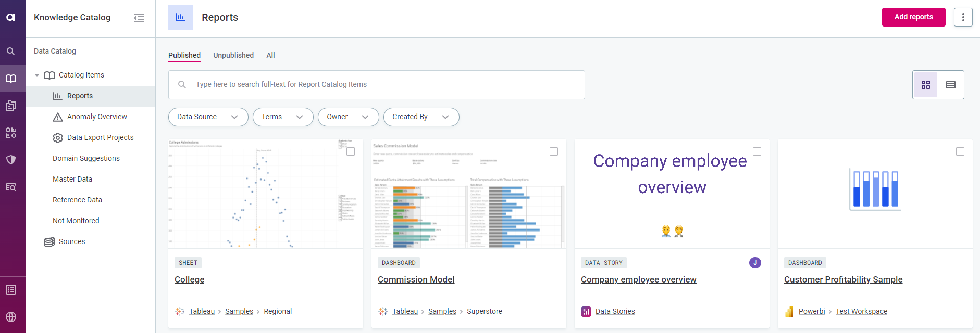This screenshot has width=980, height=333.
Task: Click the globe icon at sidebar bottom
Action: coord(11,317)
